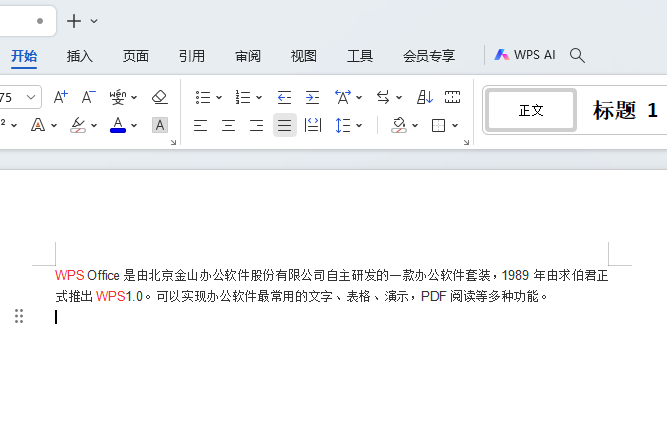Add a new tab with plus
The image size is (667, 443).
(74, 21)
